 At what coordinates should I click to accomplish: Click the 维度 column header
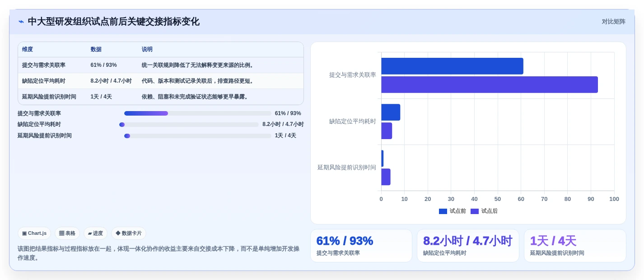28,50
